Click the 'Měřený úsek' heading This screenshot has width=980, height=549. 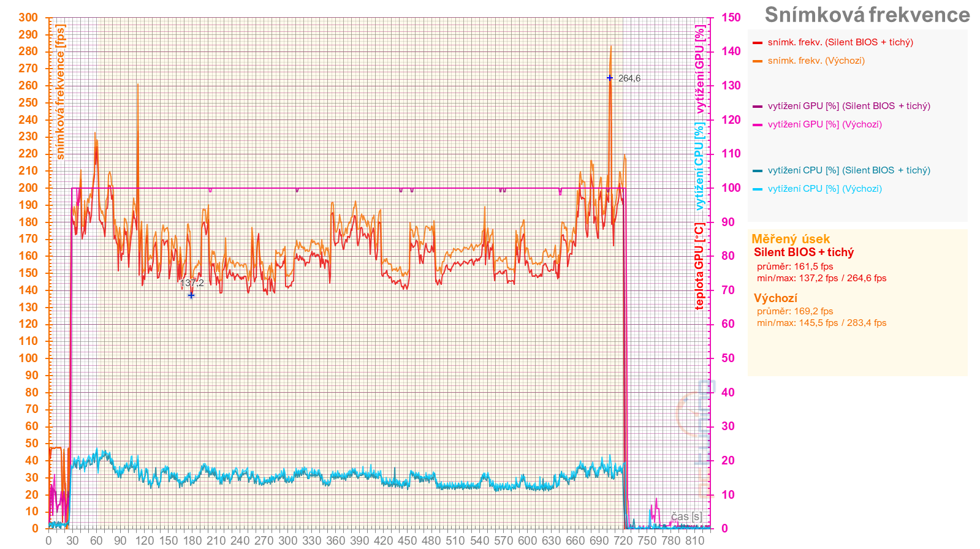point(791,239)
